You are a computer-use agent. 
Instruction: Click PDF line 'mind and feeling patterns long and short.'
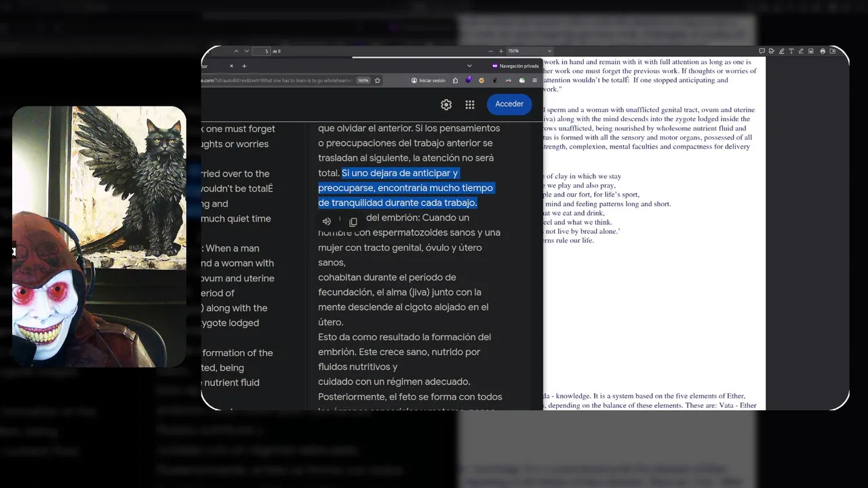[x=607, y=204]
